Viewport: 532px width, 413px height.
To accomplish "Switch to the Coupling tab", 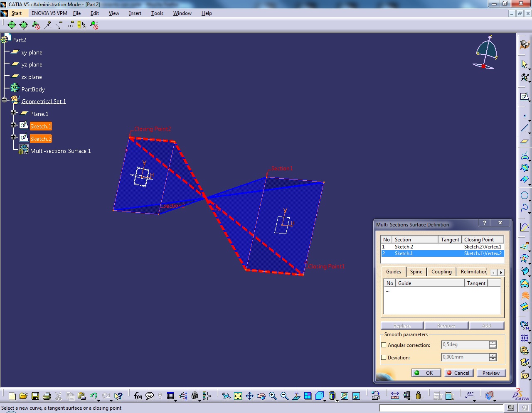I will 441,272.
